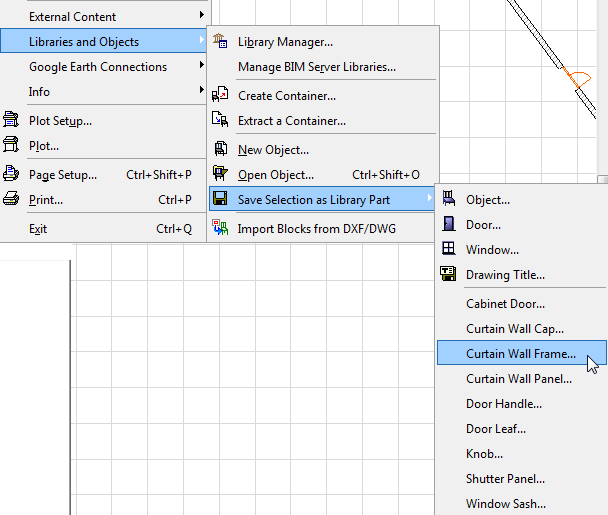
Task: Choose New Object from the menu
Action: click(x=324, y=149)
